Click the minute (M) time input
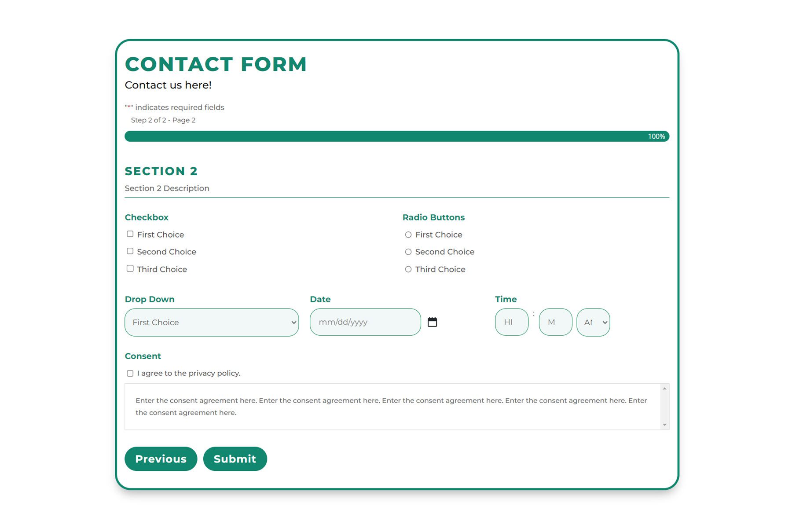The width and height of the screenshot is (792, 532). coord(555,322)
